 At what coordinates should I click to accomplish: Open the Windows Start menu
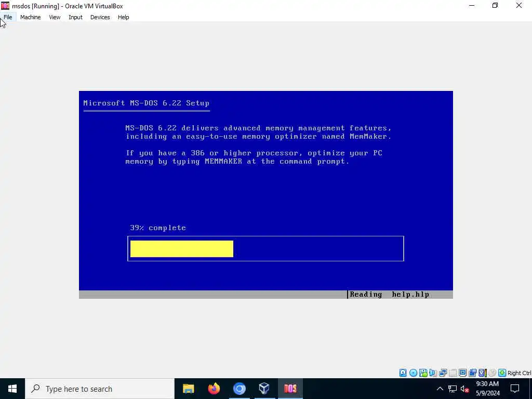pos(12,389)
